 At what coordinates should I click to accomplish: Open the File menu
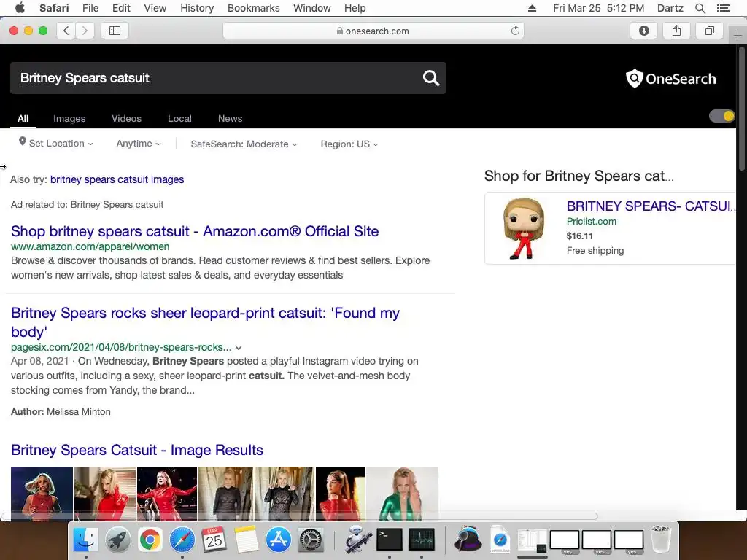[x=90, y=8]
